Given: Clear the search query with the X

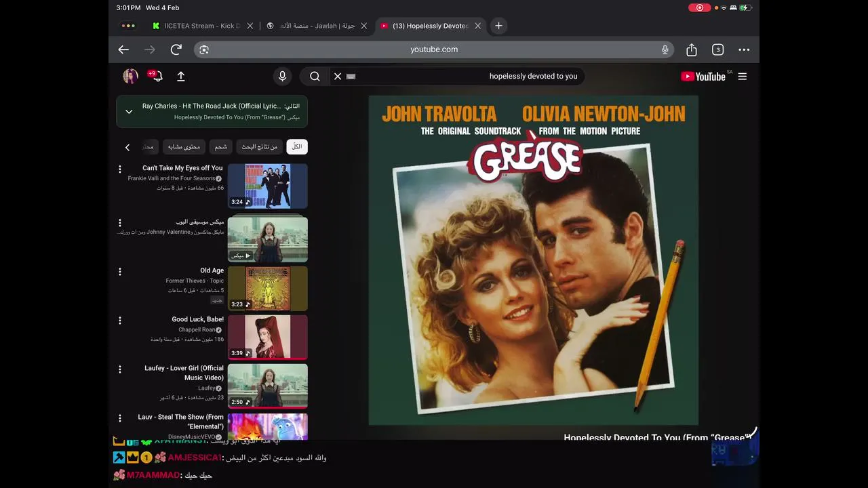Looking at the screenshot, I should click(x=338, y=77).
